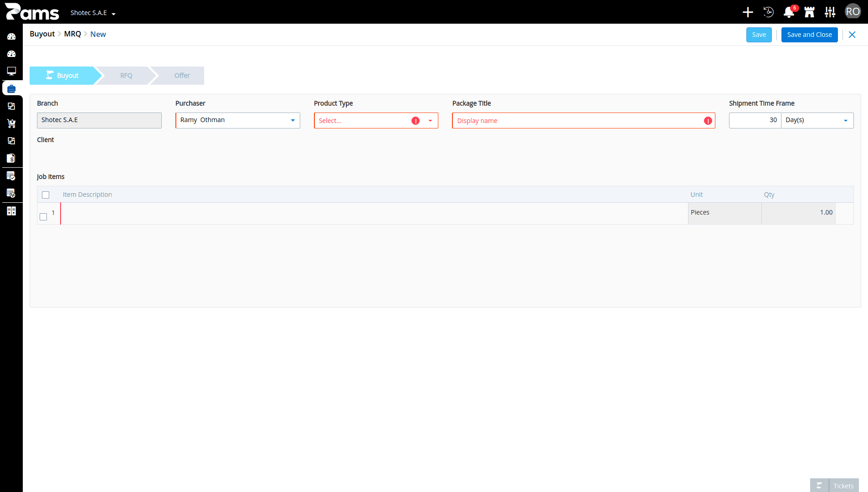Image resolution: width=868 pixels, height=492 pixels.
Task: Close the MRQ form with the X icon
Action: [x=852, y=35]
